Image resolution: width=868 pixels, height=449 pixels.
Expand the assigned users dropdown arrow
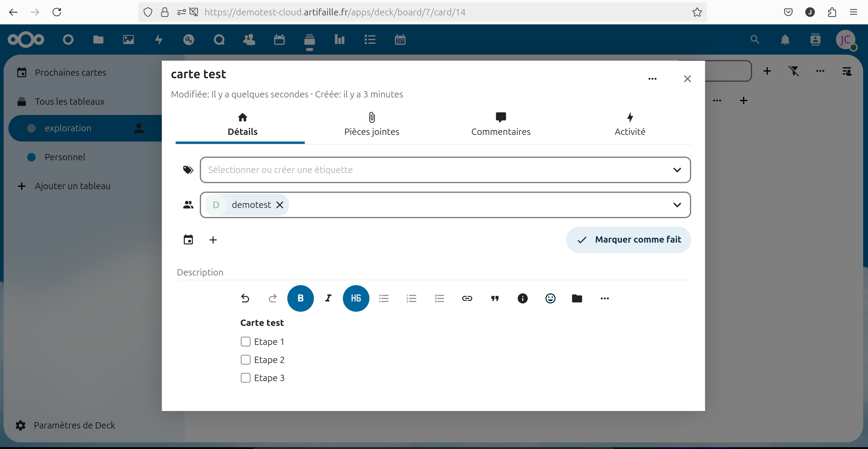point(677,205)
